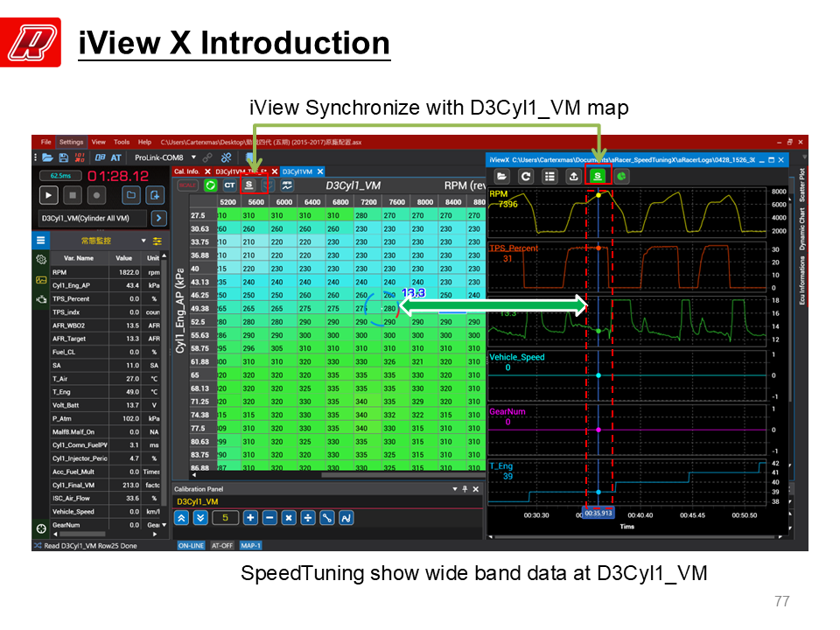
Task: Click the Stop button in the recorder
Action: click(x=73, y=195)
